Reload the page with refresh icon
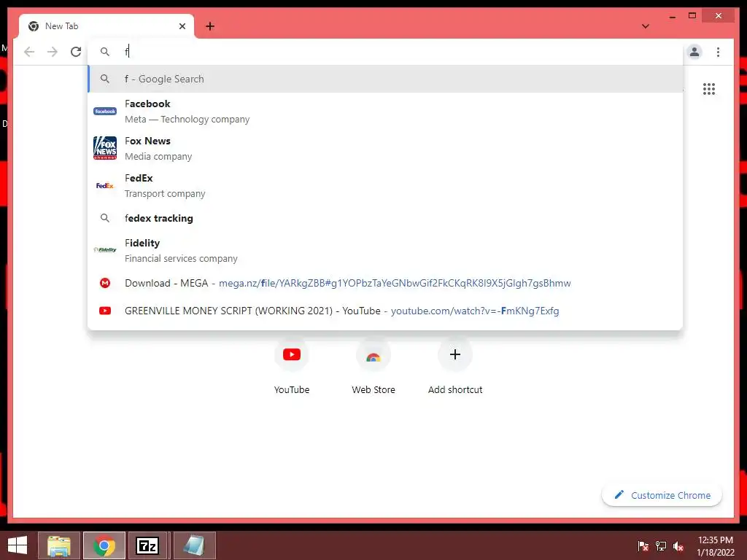747x560 pixels. point(76,52)
